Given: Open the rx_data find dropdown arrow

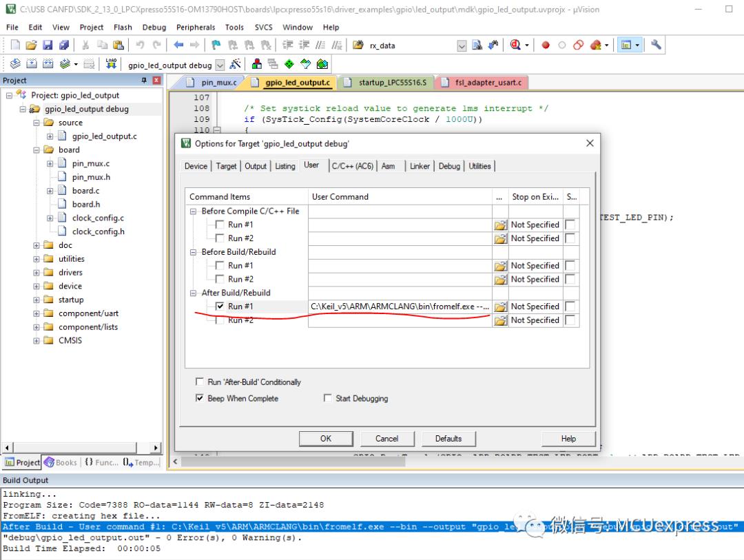Looking at the screenshot, I should (x=462, y=45).
